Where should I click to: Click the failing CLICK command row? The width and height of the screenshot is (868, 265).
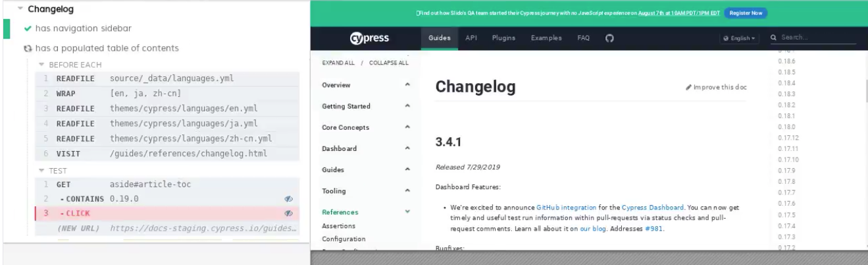tap(167, 214)
